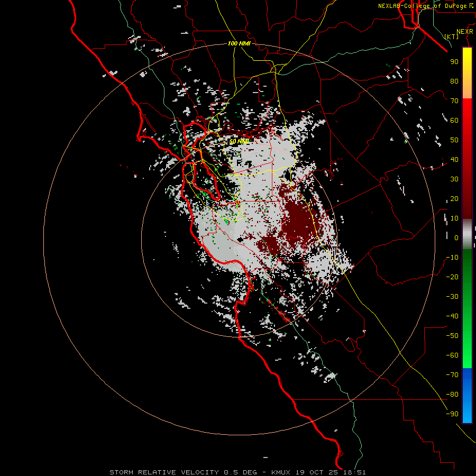Select the -40 value on velocity scale

click(452, 316)
